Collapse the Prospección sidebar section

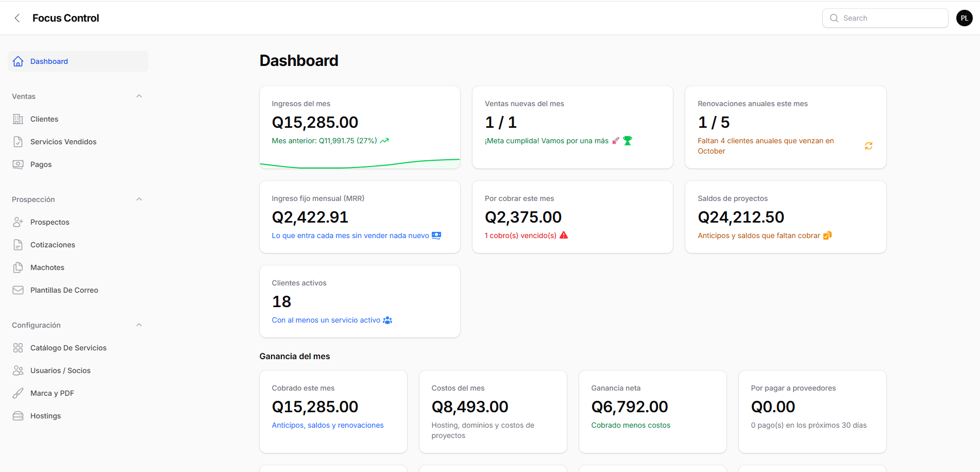pos(139,199)
